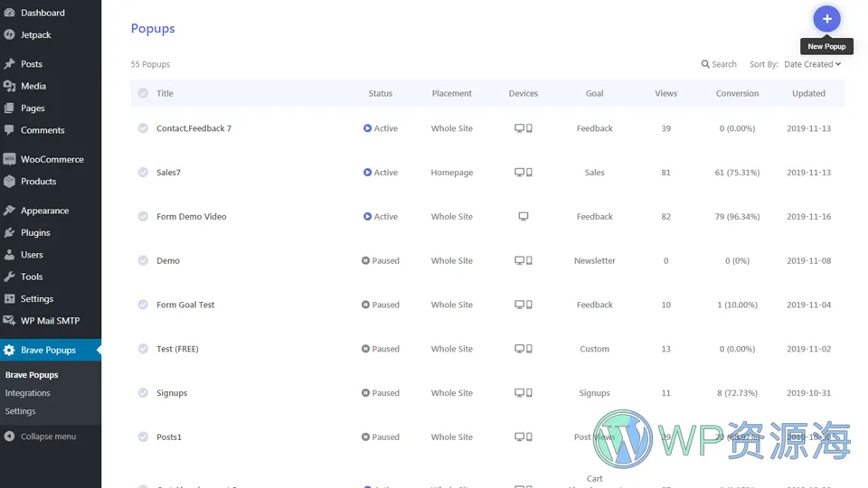Go to Plugins in the sidebar

point(35,233)
